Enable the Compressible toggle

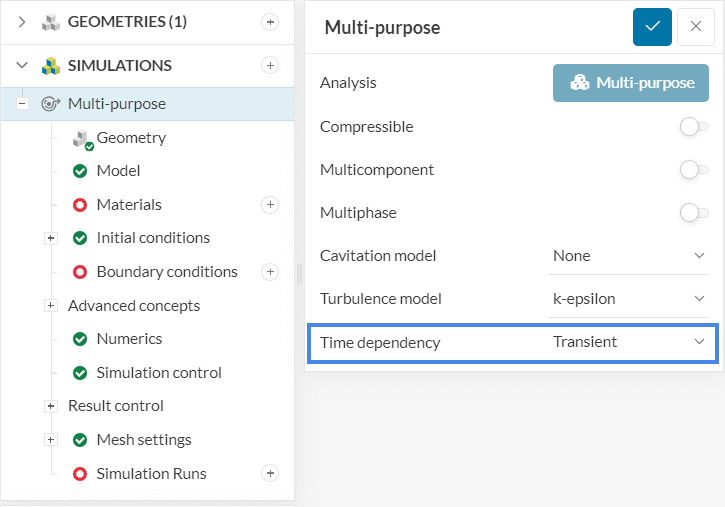click(689, 127)
